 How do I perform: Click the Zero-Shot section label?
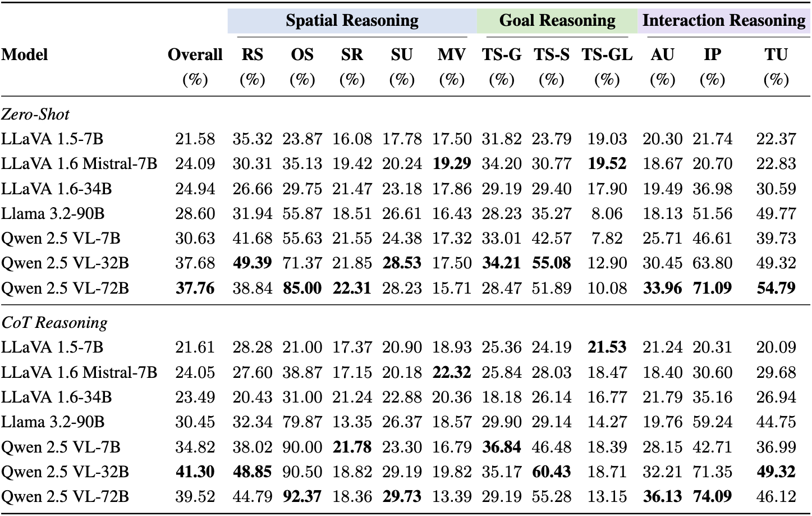click(35, 114)
